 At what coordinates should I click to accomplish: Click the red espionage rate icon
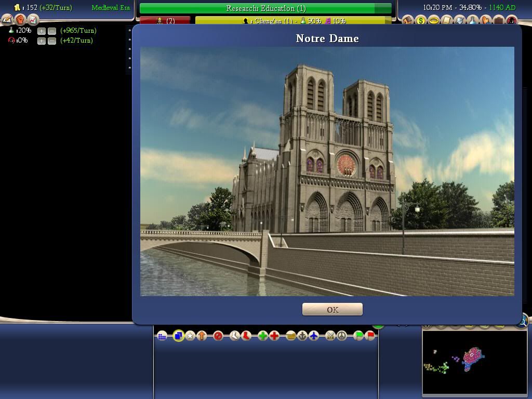(x=11, y=41)
